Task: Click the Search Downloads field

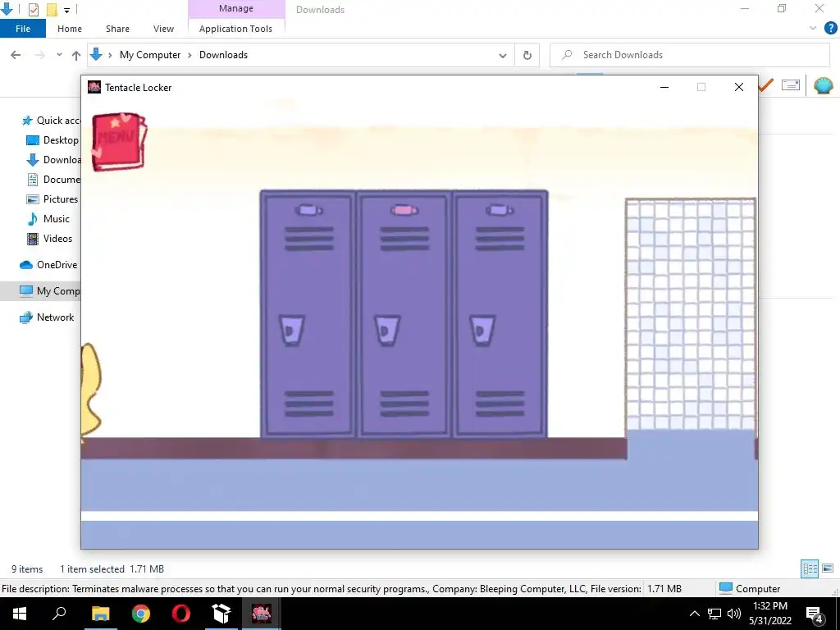Action: click(690, 55)
